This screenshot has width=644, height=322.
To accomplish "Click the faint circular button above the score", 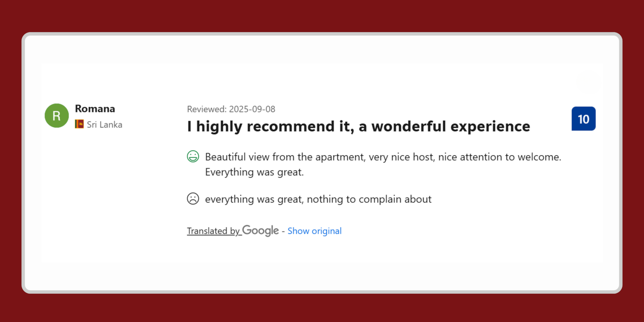I will tap(588, 82).
